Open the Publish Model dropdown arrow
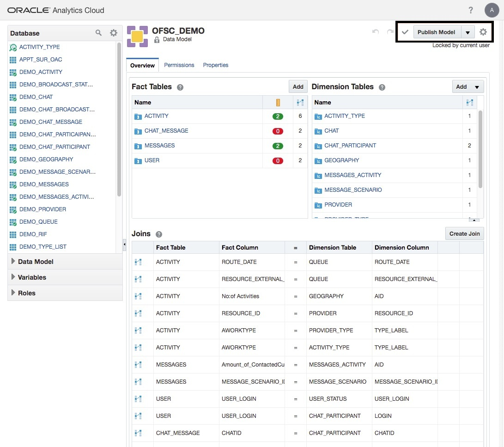This screenshot has height=447, width=504. point(468,32)
